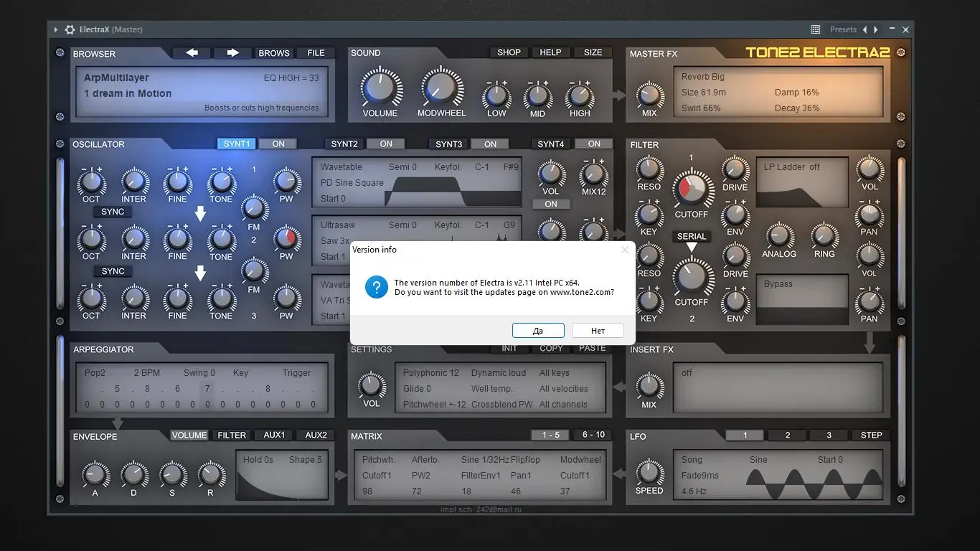Click the SIZE button
The width and height of the screenshot is (980, 551).
[593, 52]
